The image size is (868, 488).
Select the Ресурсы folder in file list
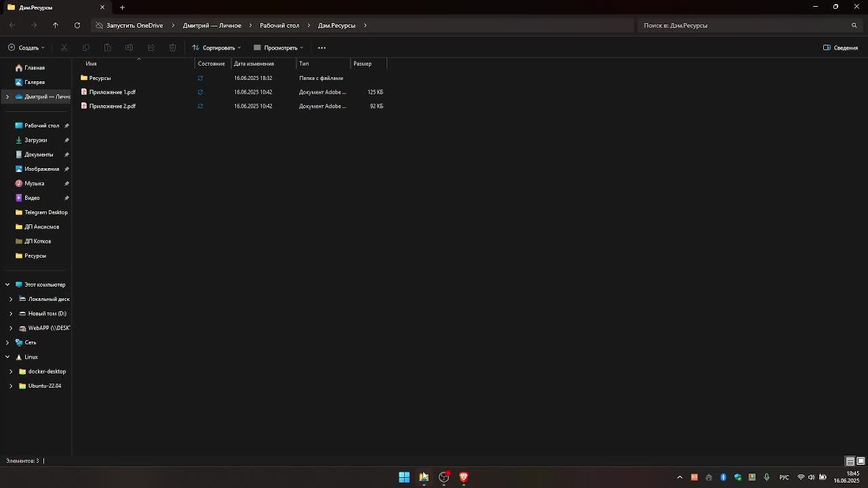100,78
